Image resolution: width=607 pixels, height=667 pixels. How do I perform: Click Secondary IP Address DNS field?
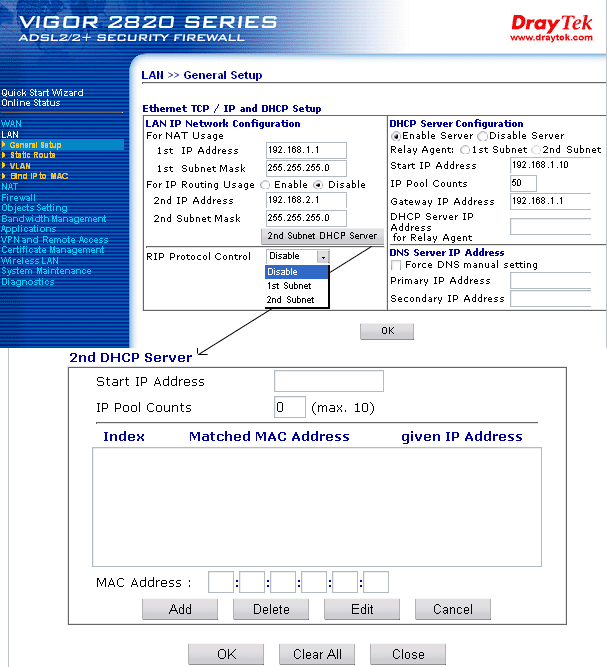coord(550,299)
